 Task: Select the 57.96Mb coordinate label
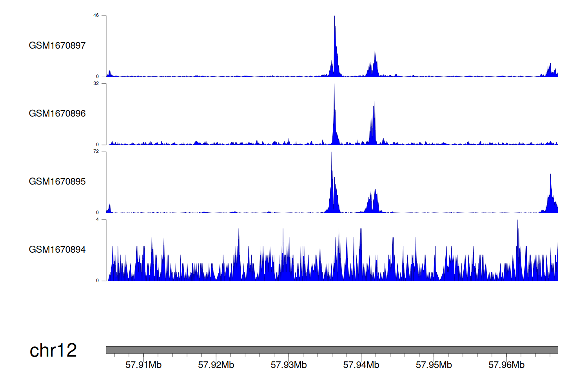[506, 365]
